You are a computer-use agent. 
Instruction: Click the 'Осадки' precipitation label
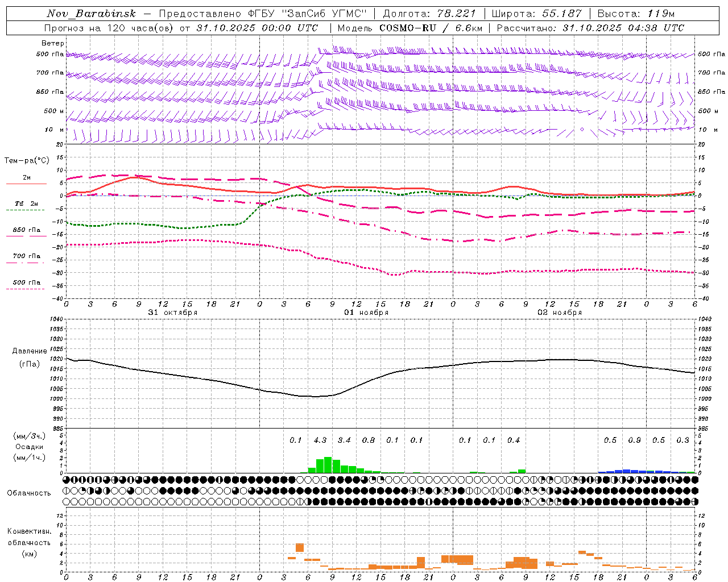click(x=30, y=447)
